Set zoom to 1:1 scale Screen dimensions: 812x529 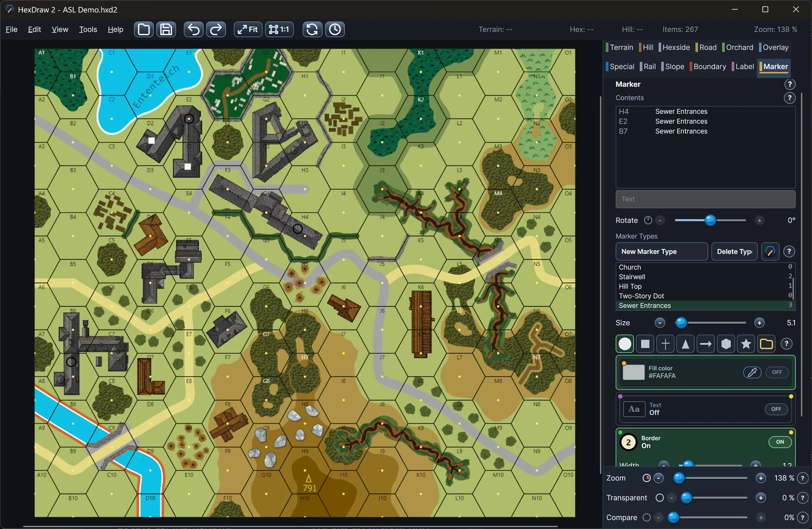pos(279,29)
